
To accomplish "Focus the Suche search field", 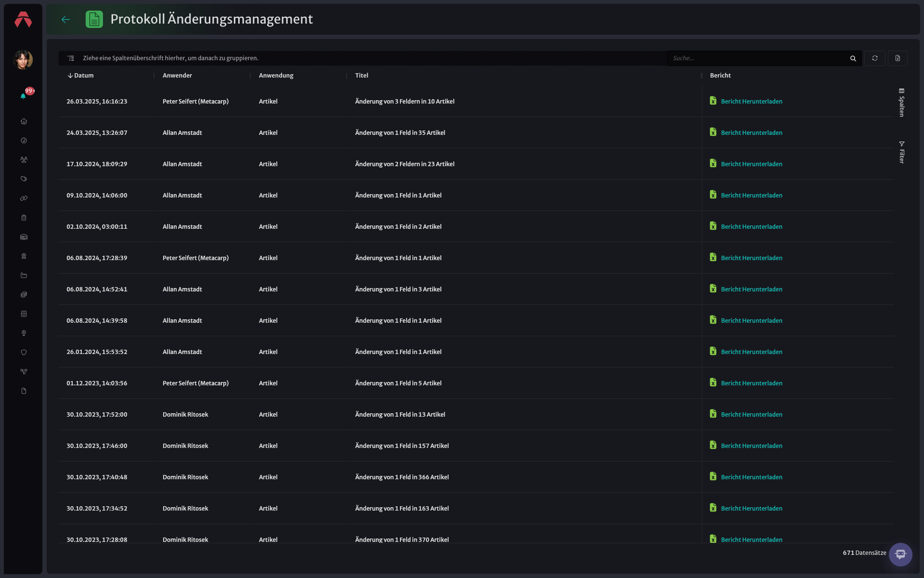I will pos(758,58).
